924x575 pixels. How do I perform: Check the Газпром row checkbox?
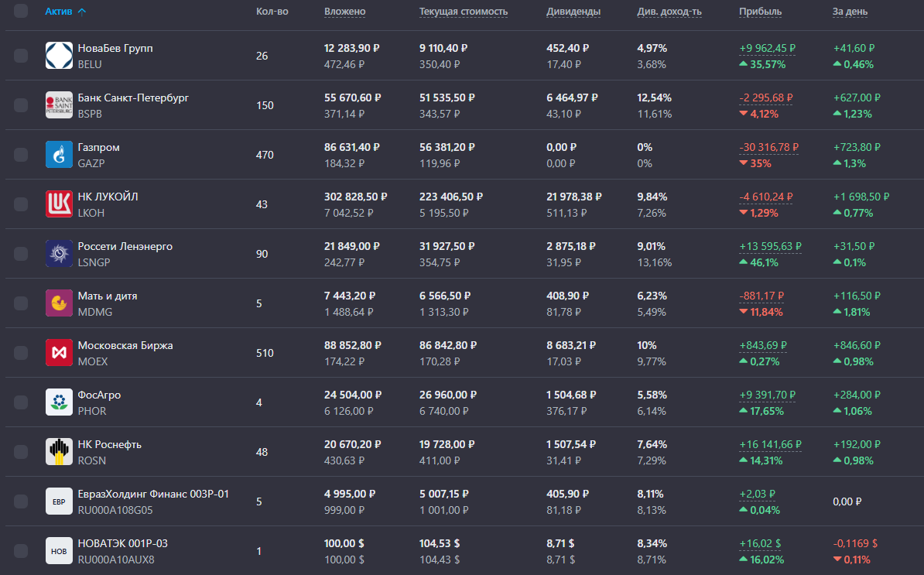tap(21, 154)
